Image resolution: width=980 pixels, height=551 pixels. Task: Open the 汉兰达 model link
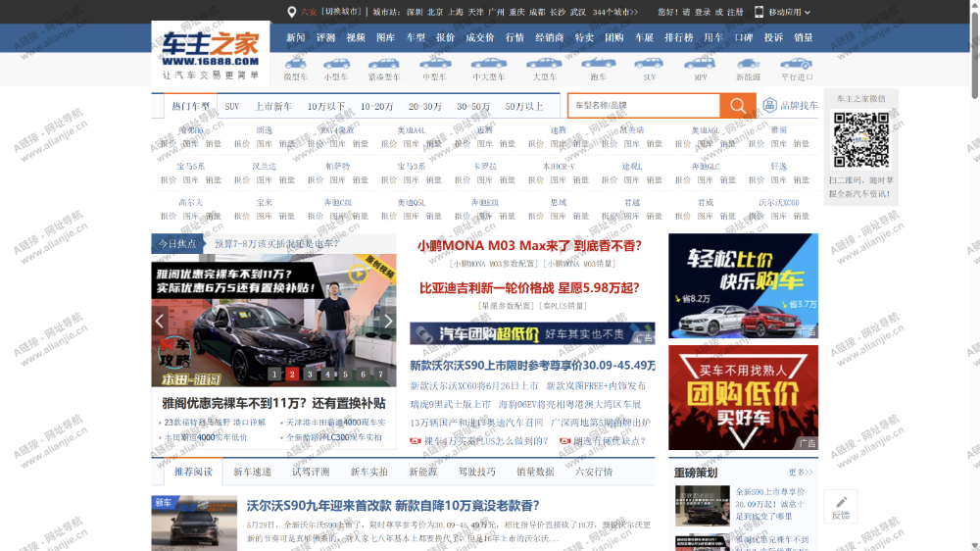point(264,167)
